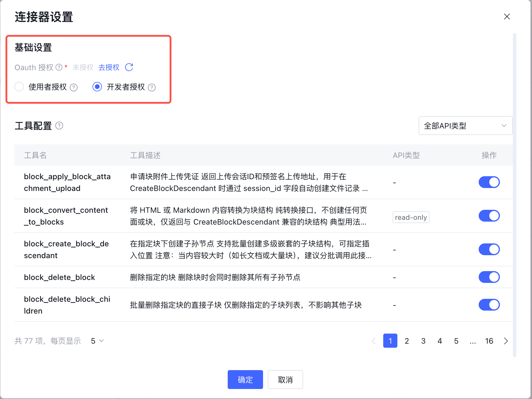Select page 1 in pagination

pos(390,341)
